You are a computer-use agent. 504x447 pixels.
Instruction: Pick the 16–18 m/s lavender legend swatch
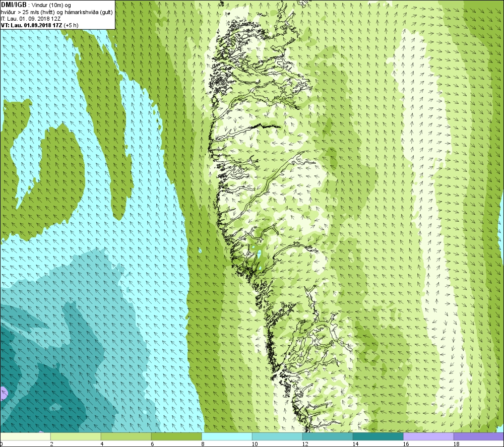click(x=428, y=436)
